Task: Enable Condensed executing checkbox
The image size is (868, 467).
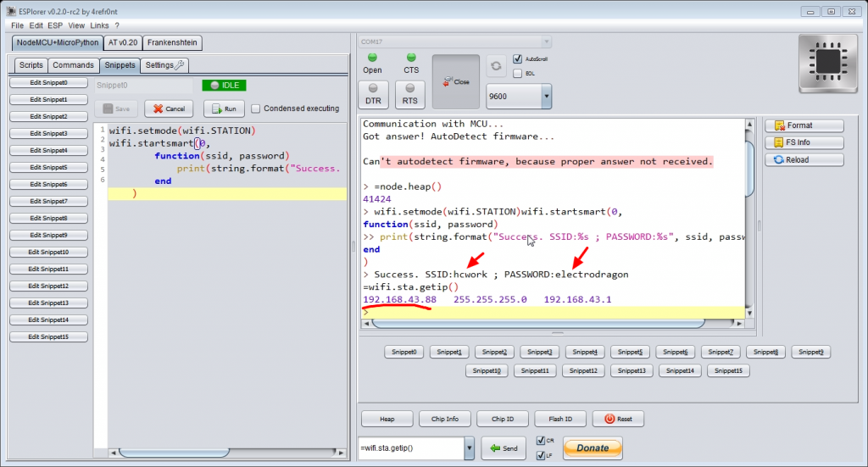Action: pos(256,108)
